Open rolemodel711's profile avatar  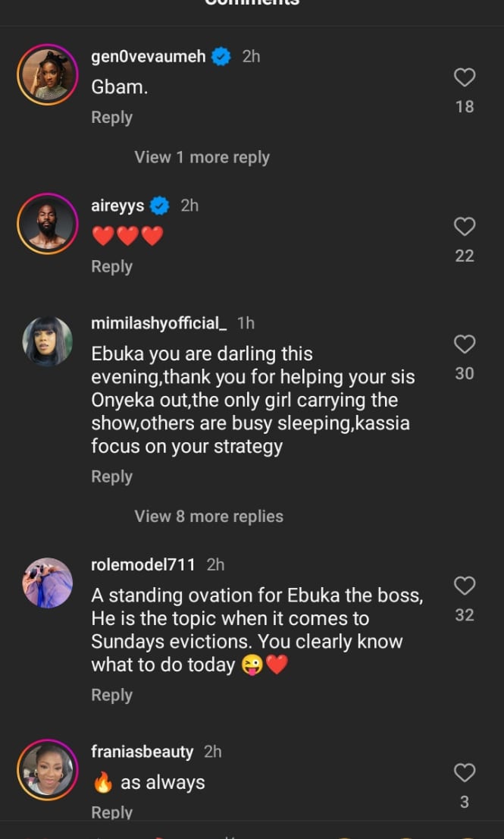click(47, 583)
